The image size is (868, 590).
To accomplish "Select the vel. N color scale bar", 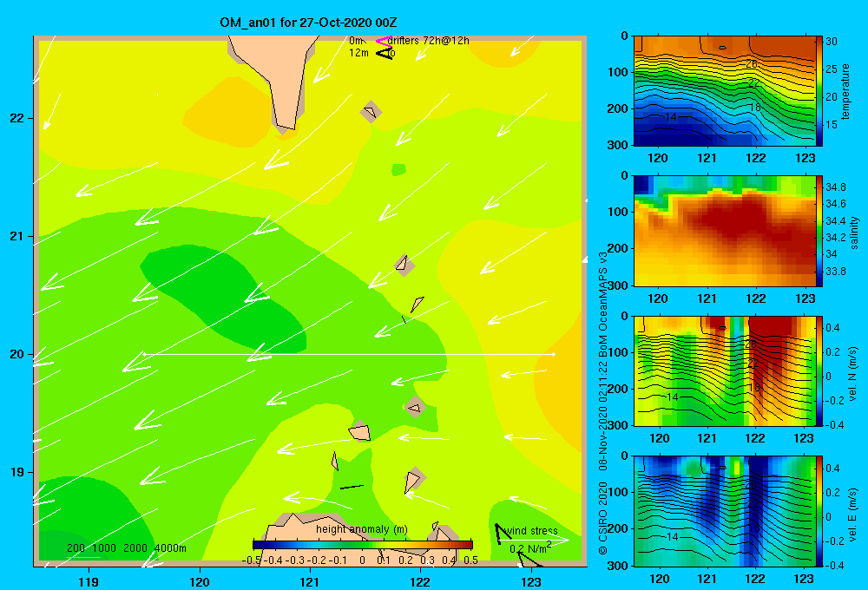I will pos(819,370).
